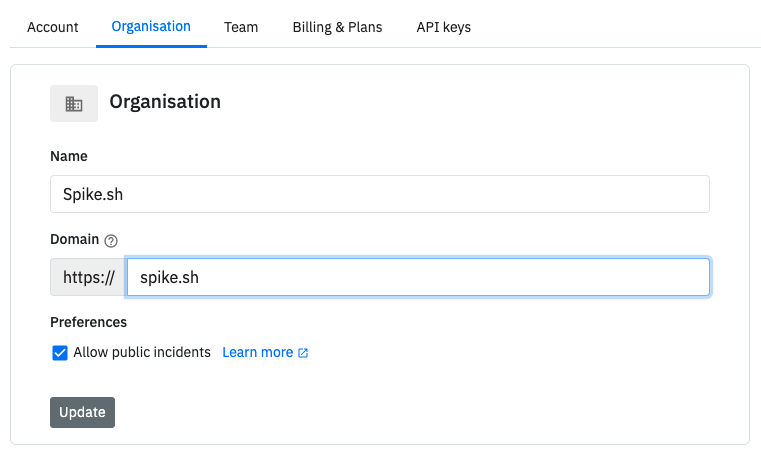Click the organisation building icon
The width and height of the screenshot is (761, 462).
(74, 104)
